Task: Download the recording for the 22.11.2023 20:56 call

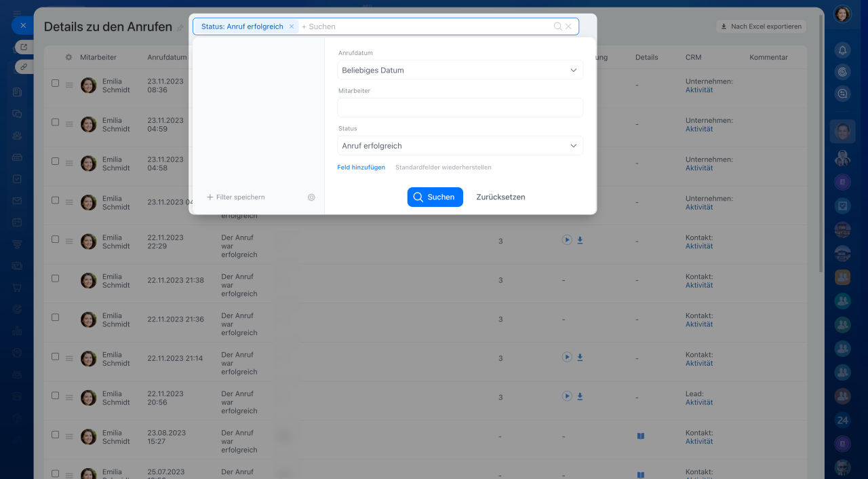Action: pyautogui.click(x=580, y=396)
